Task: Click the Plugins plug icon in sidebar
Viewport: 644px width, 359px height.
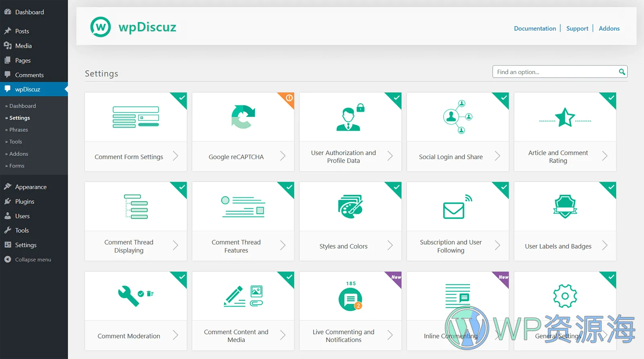Action: 8,201
